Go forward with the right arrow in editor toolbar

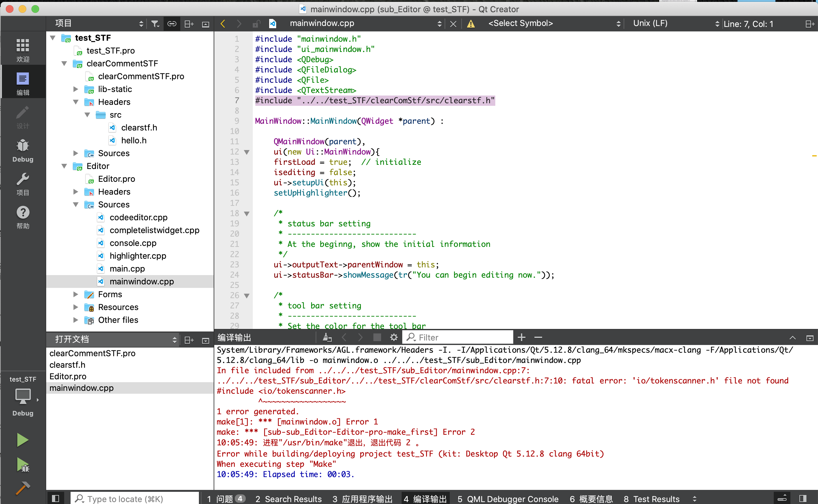pos(239,23)
